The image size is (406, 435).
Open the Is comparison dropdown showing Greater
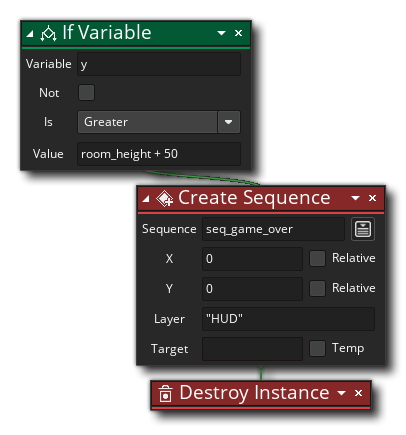point(159,122)
